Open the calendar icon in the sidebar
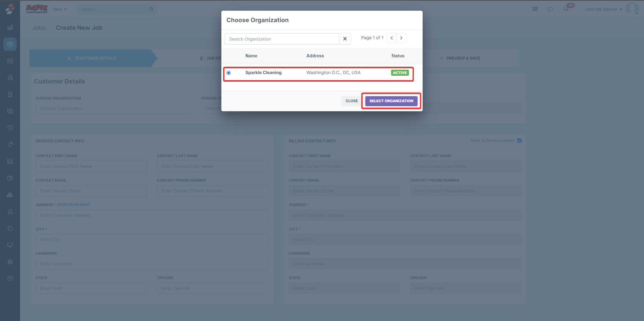 (10, 61)
